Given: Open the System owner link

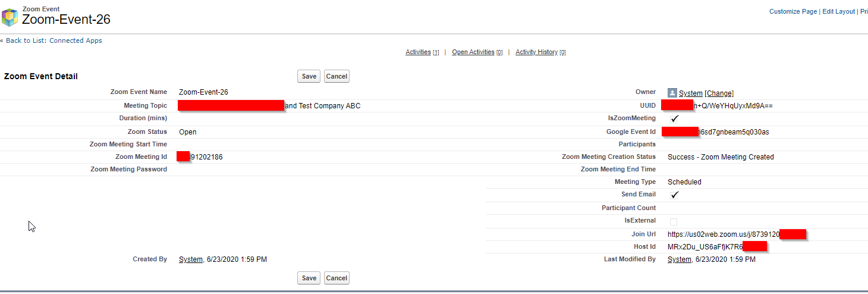Looking at the screenshot, I should [691, 93].
